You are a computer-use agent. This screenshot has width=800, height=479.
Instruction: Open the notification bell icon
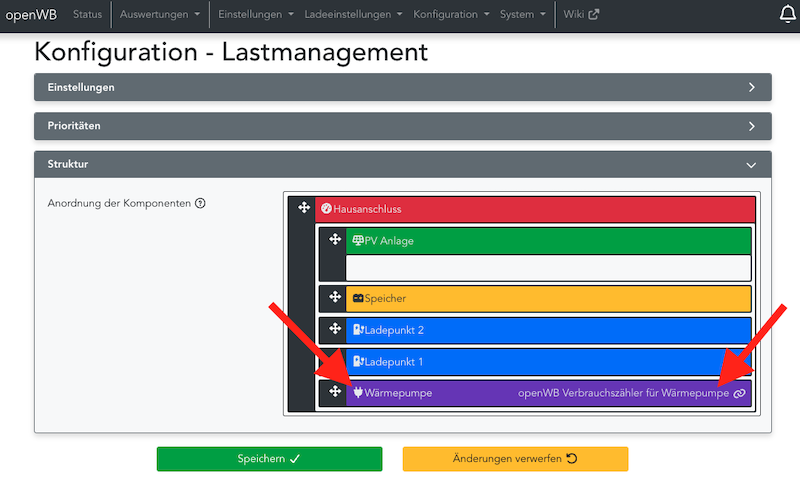[788, 14]
